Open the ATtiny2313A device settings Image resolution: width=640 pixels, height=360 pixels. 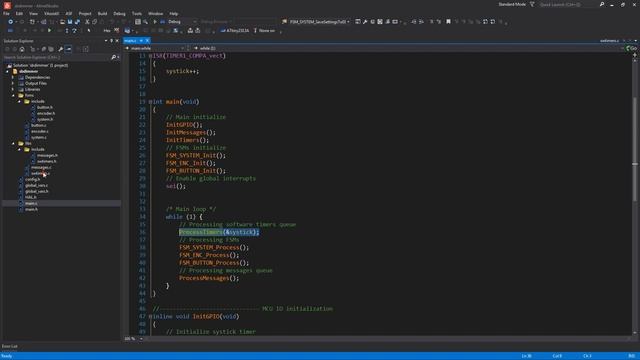(235, 31)
